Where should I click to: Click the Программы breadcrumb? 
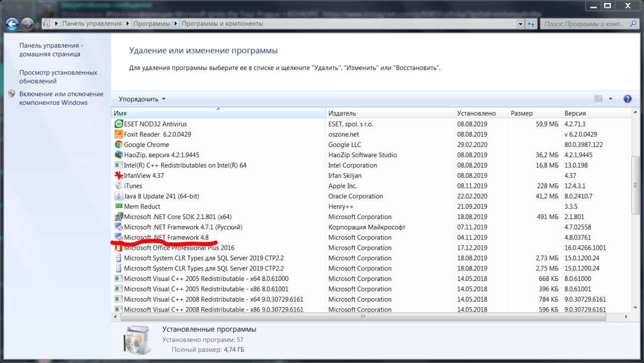[x=151, y=24]
